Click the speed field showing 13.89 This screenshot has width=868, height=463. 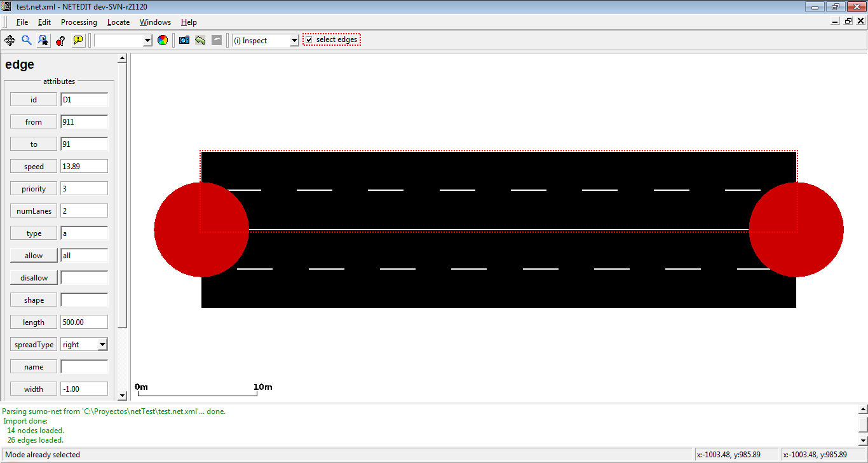(x=84, y=166)
